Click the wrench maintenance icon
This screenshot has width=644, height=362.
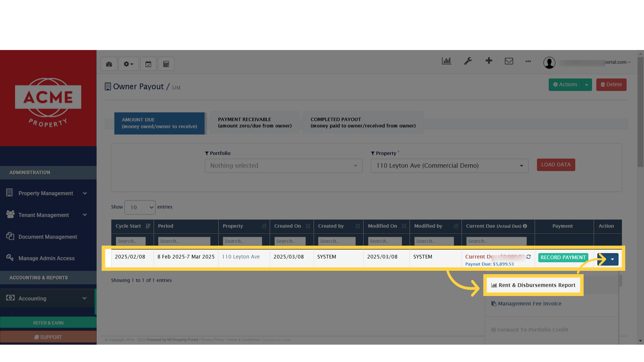coord(468,61)
